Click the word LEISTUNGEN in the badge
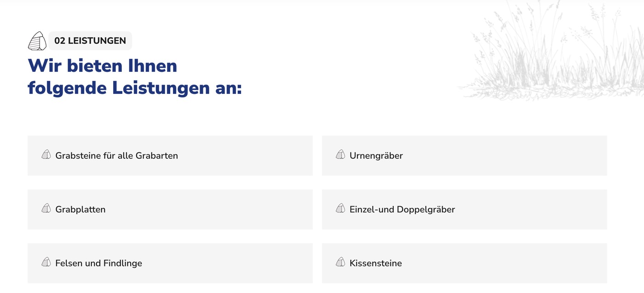 point(97,41)
